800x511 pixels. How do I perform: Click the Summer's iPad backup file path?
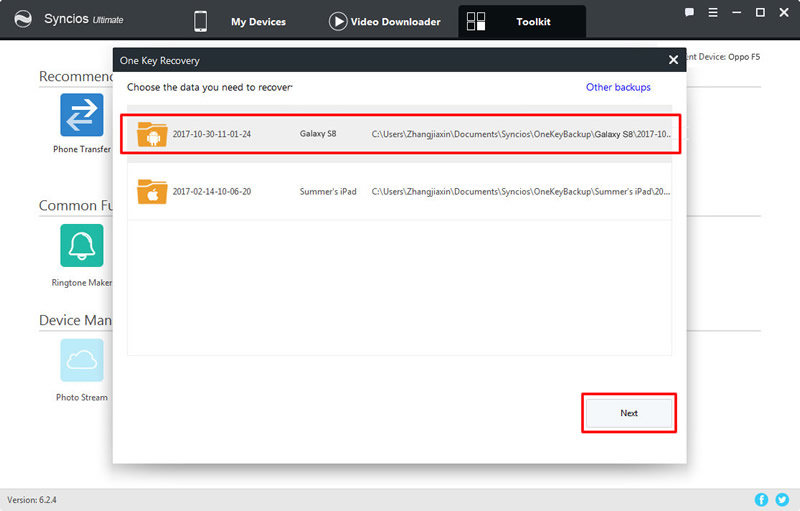coord(521,192)
